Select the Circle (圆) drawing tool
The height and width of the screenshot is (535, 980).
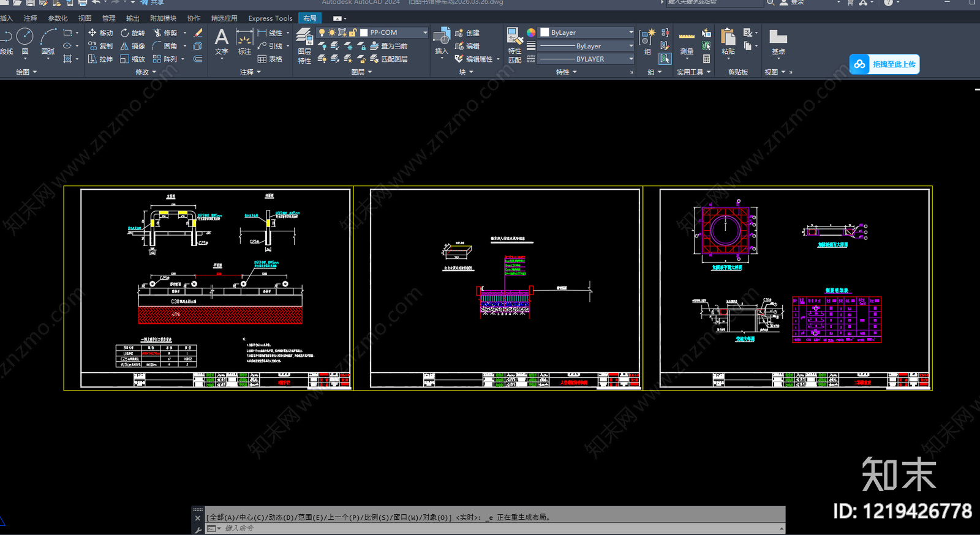click(x=25, y=42)
